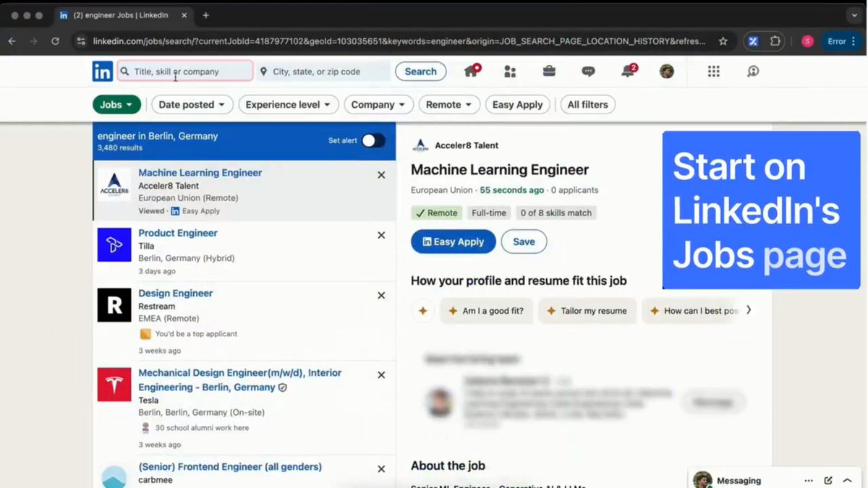The image size is (868, 488).
Task: Open the Product Engineer job link
Action: point(178,233)
